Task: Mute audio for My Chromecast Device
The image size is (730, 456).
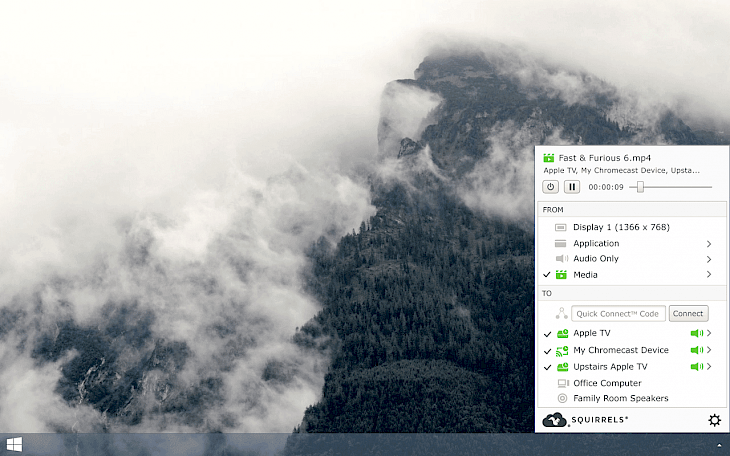Action: point(696,350)
